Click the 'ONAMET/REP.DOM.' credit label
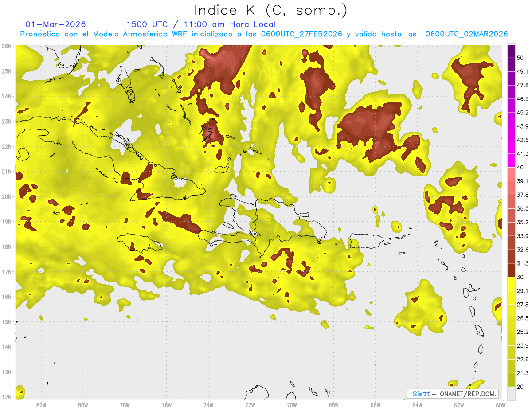 [467, 394]
